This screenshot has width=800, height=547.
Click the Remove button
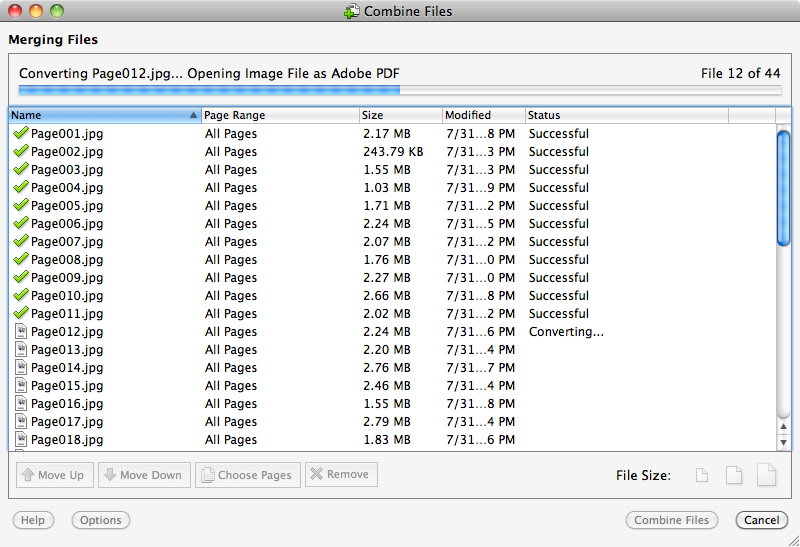(x=341, y=474)
